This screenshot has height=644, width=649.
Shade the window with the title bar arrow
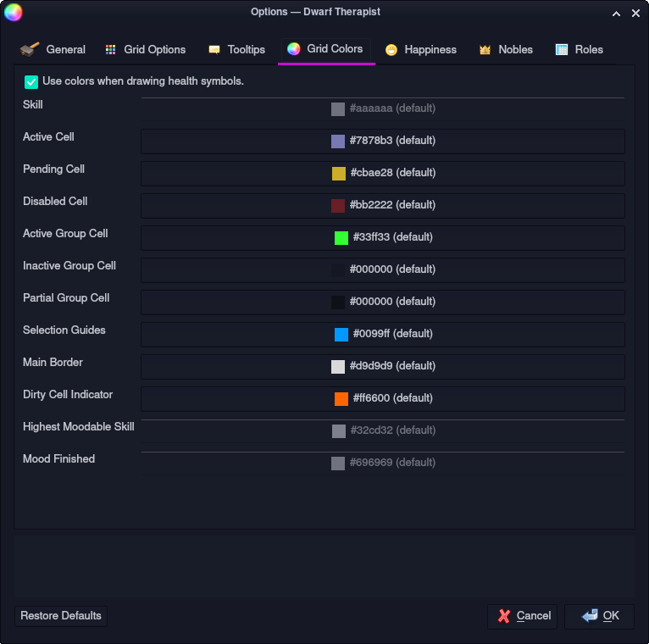616,14
